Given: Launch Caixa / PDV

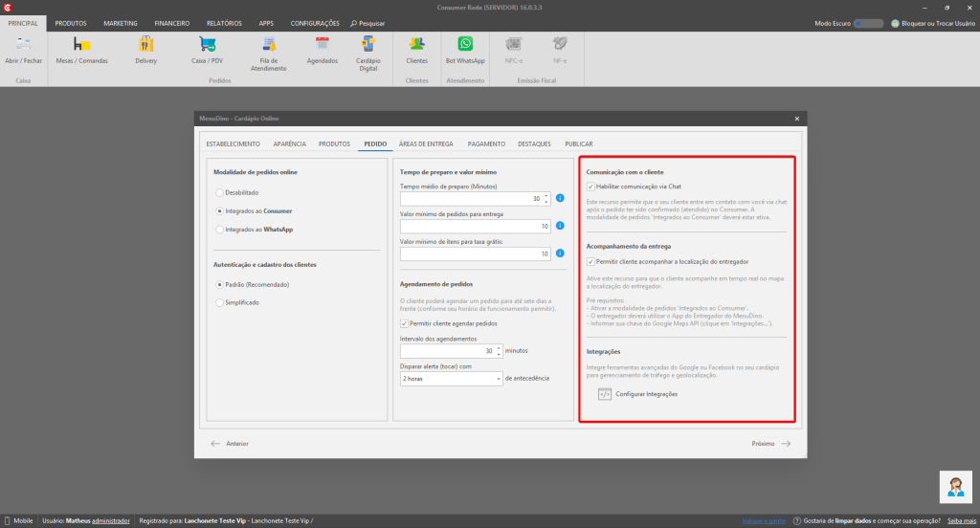Looking at the screenshot, I should (207, 44).
